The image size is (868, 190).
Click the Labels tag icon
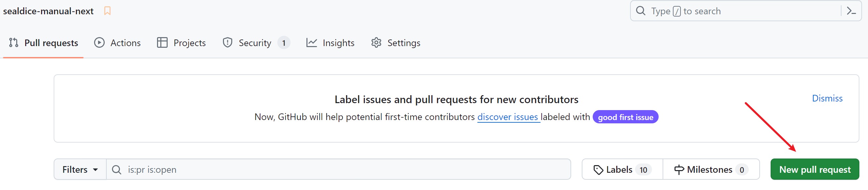[x=598, y=170]
